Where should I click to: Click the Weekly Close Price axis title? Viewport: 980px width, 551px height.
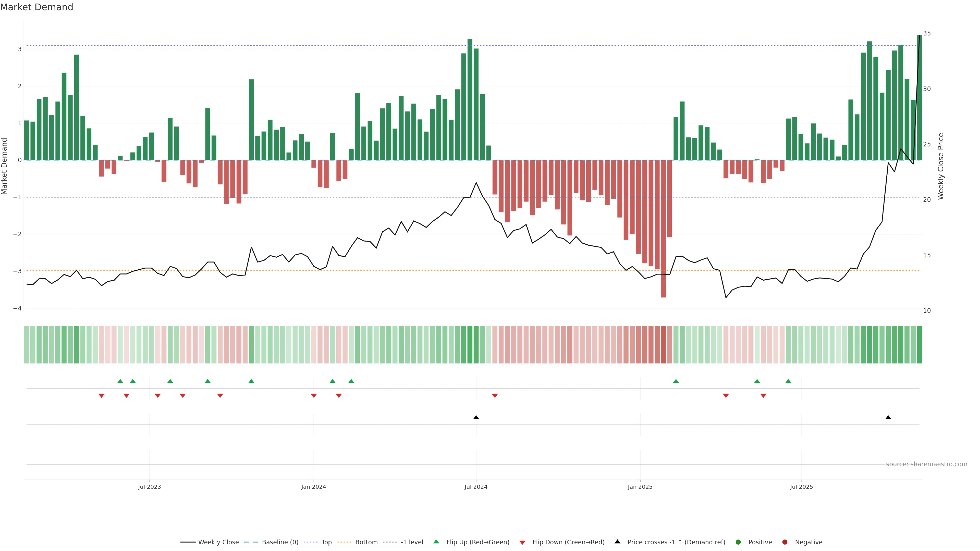click(941, 166)
